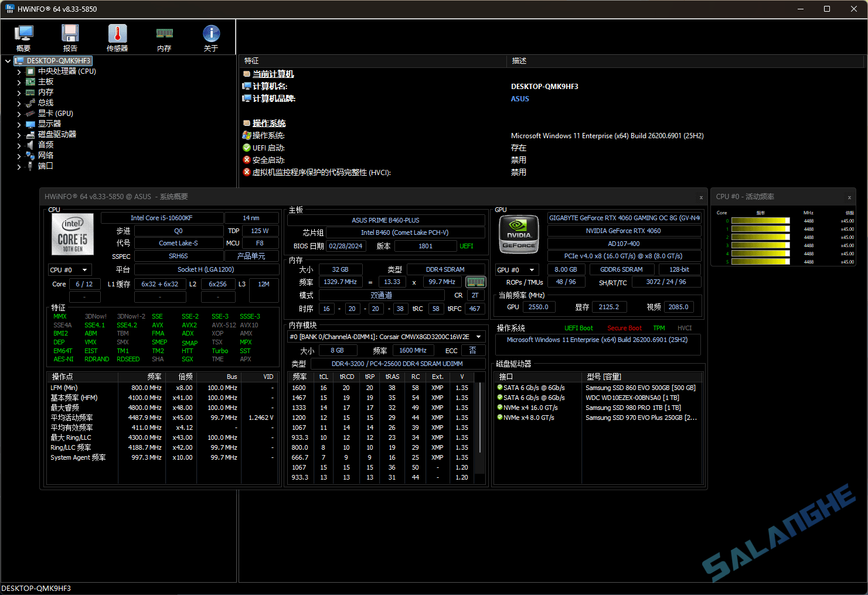The width and height of the screenshot is (868, 595).
Task: Expand the 磁盘驱动器 tree node
Action: [19, 135]
